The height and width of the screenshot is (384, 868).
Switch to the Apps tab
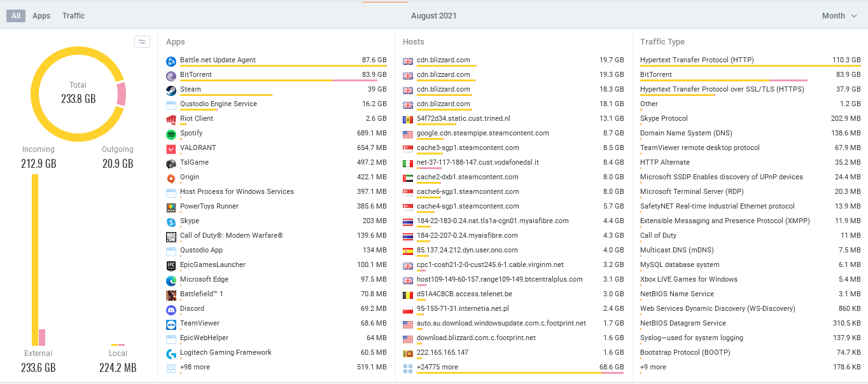tap(41, 16)
